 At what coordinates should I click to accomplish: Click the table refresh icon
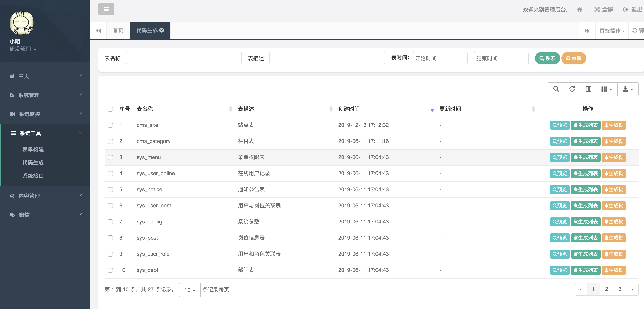tap(572, 89)
